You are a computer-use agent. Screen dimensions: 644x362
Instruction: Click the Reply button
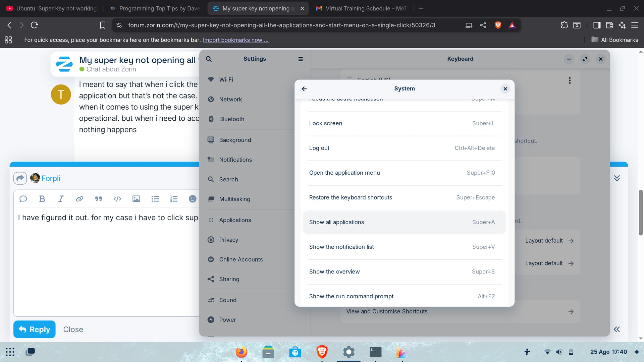[34, 329]
